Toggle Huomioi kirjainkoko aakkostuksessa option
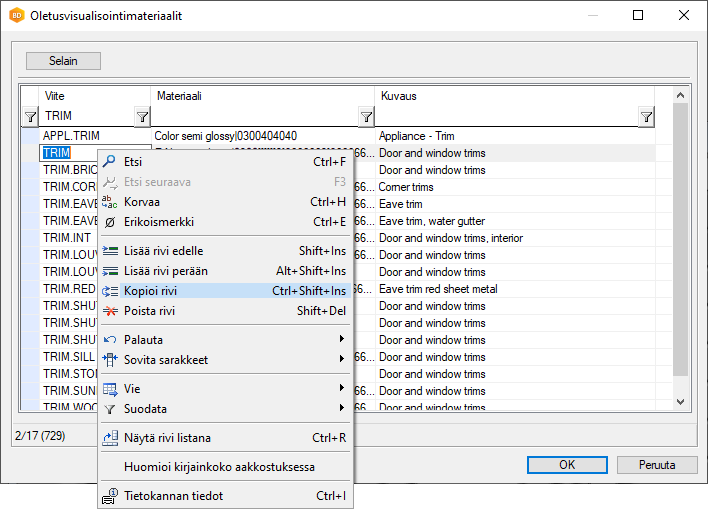 pyautogui.click(x=225, y=467)
